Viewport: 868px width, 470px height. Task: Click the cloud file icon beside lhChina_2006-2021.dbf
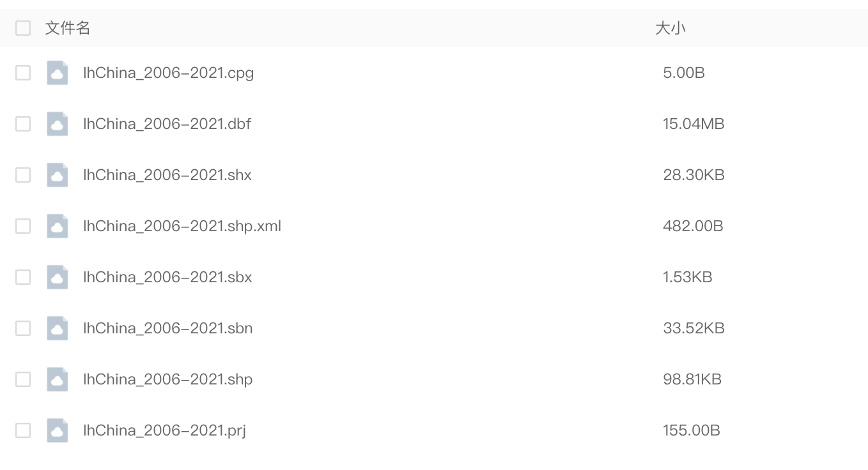[x=58, y=124]
